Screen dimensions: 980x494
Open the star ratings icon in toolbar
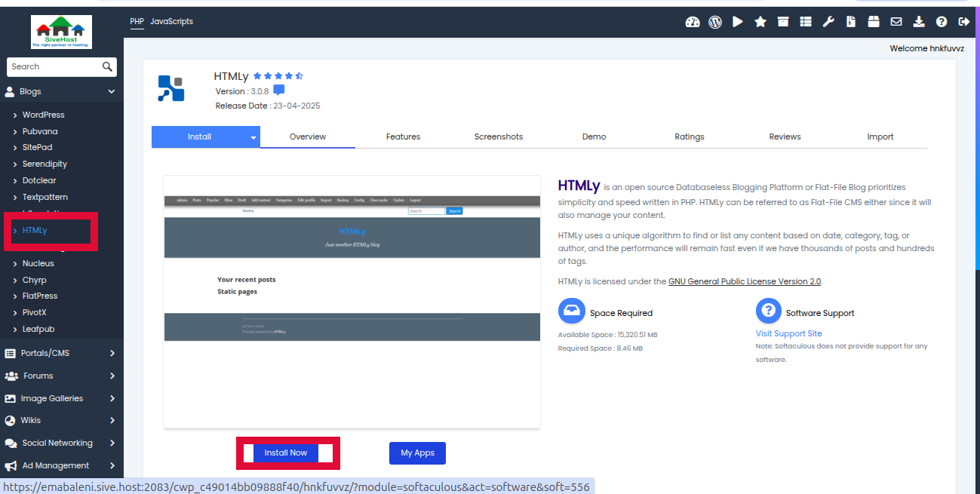pos(760,22)
